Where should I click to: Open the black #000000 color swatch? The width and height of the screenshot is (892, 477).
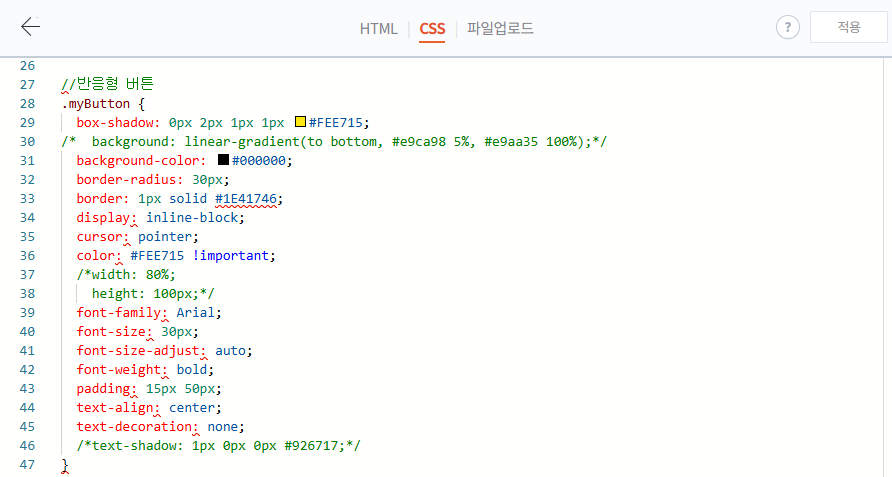[224, 160]
